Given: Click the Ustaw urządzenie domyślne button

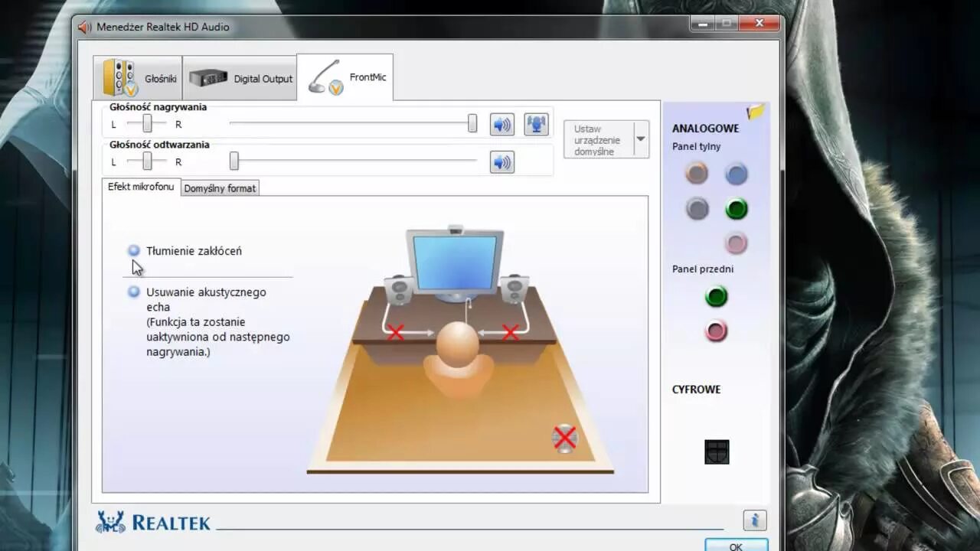Looking at the screenshot, I should pos(599,140).
